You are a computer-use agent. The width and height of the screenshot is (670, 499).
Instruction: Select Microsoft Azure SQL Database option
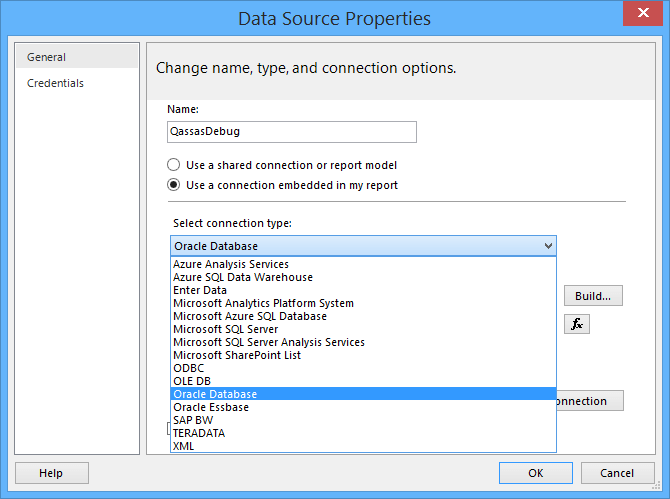[364, 316]
